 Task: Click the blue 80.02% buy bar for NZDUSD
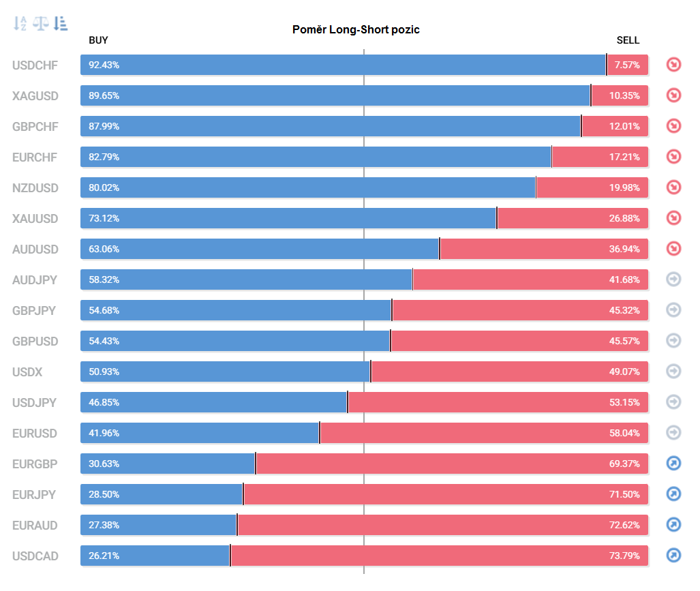pos(307,187)
